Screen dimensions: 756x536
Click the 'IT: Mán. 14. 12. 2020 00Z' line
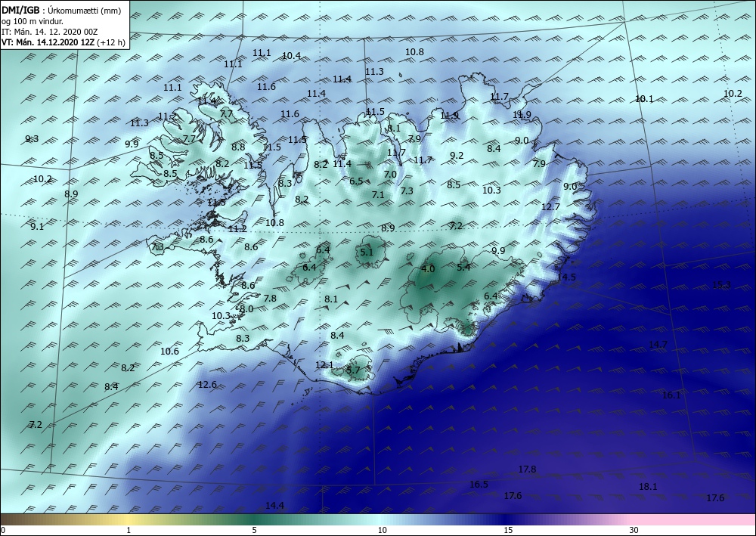[x=50, y=32]
